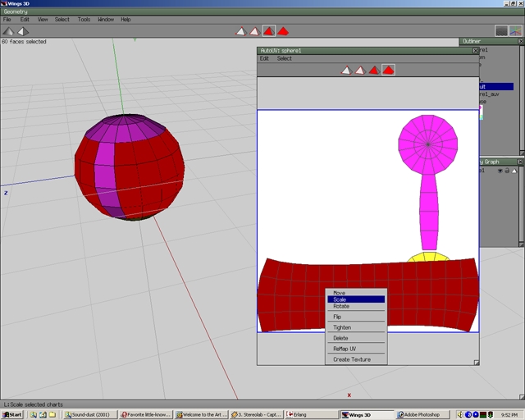Open the Windows Start button
The image size is (525, 420).
click(x=12, y=414)
